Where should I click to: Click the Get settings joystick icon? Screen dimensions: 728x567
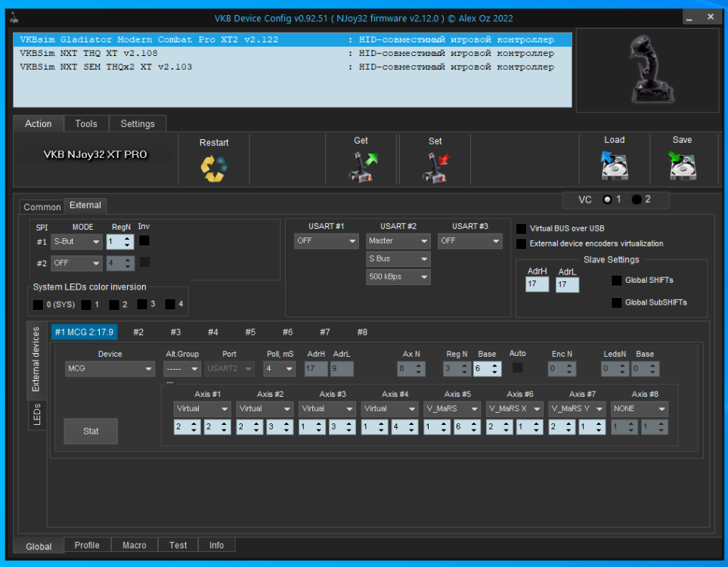361,166
